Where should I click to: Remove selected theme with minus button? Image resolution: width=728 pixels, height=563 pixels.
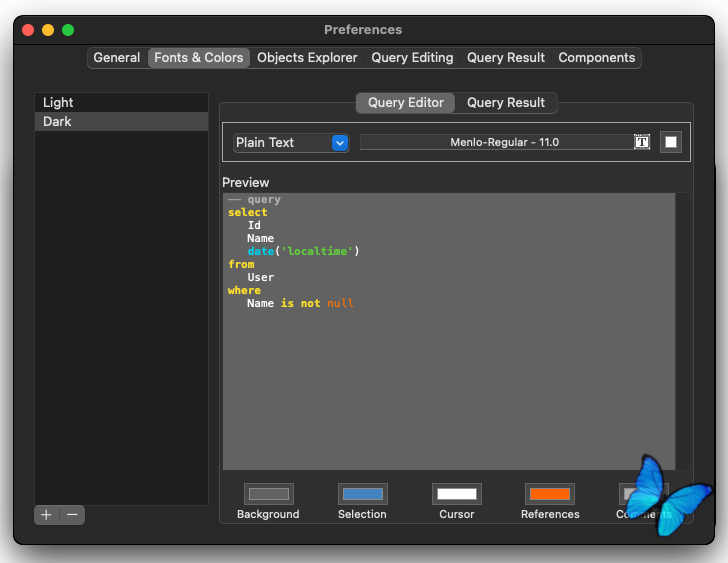coord(72,515)
